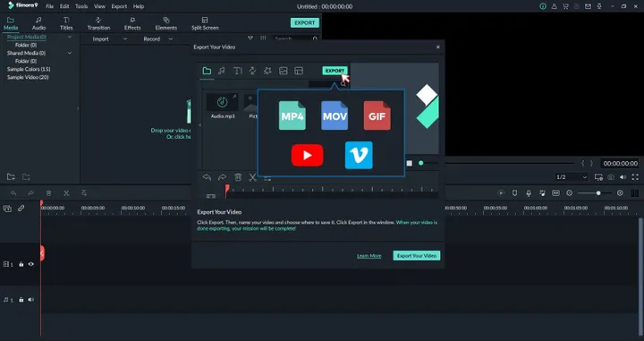
Task: Add a timeline marker with shield icon
Action: (x=514, y=193)
